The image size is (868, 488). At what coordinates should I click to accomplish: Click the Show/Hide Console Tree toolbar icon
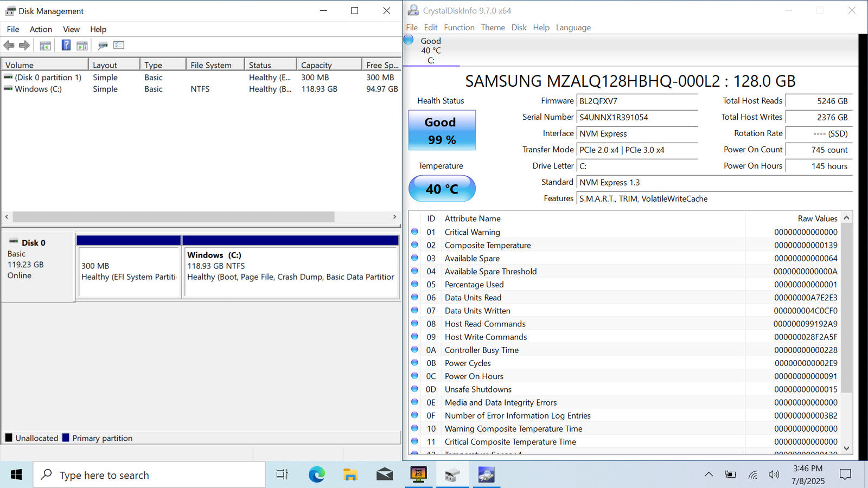(x=46, y=46)
